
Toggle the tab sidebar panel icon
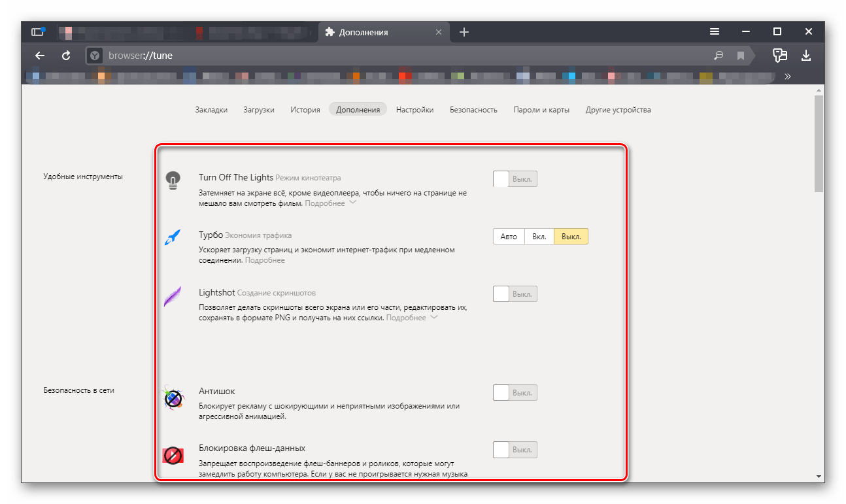pos(37,31)
